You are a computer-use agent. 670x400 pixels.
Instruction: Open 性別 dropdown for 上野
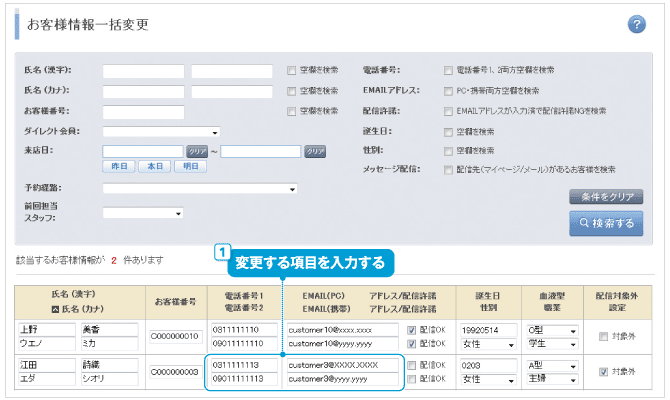pyautogui.click(x=488, y=344)
